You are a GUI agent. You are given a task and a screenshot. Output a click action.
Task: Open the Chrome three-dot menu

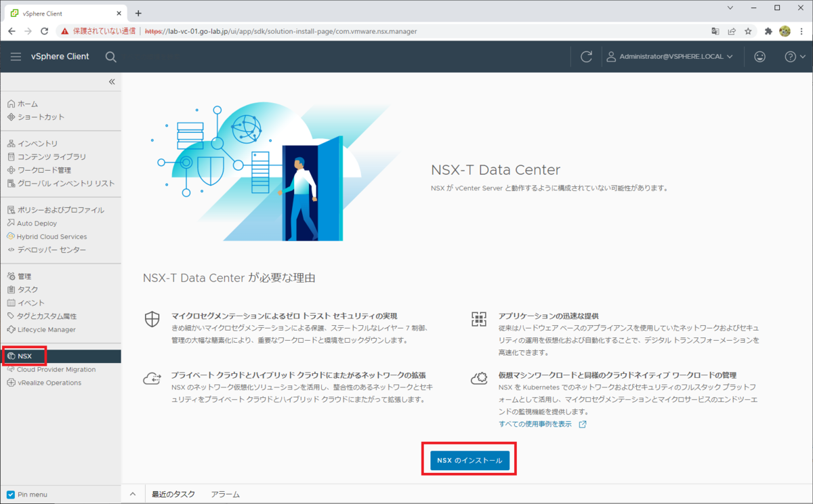[x=801, y=31]
